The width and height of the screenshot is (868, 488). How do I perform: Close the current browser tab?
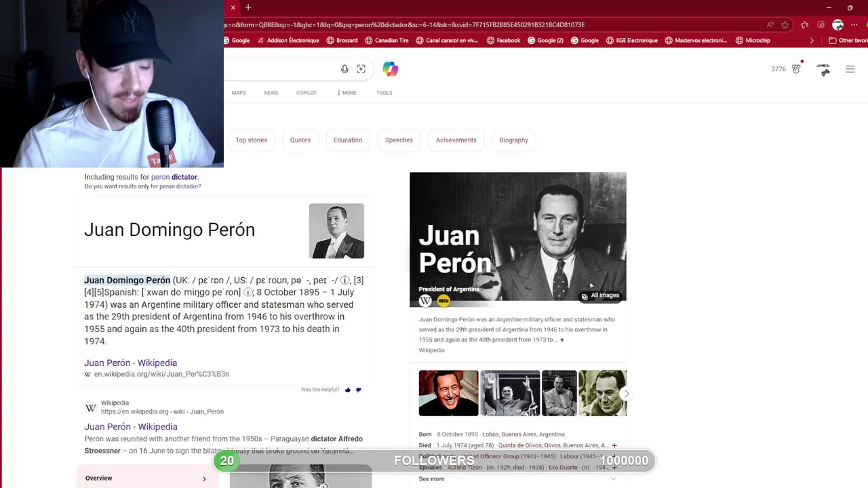(x=233, y=7)
